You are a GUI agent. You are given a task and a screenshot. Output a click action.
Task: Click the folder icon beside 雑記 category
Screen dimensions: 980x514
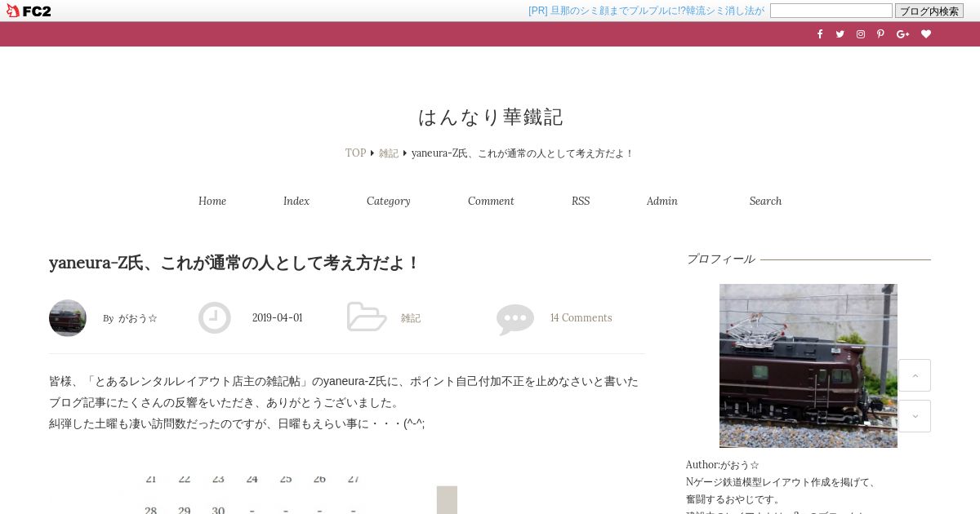(367, 317)
